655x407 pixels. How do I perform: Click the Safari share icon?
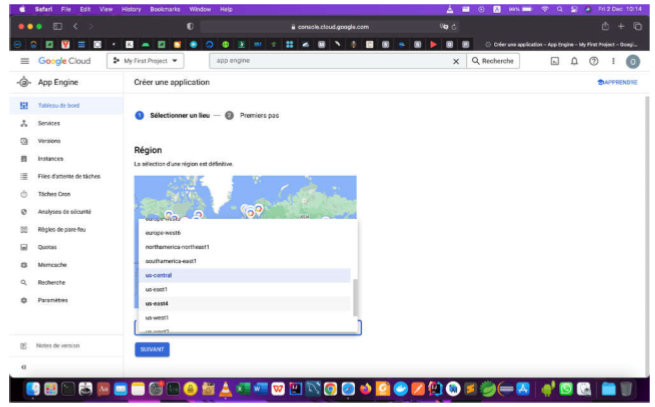tap(605, 26)
